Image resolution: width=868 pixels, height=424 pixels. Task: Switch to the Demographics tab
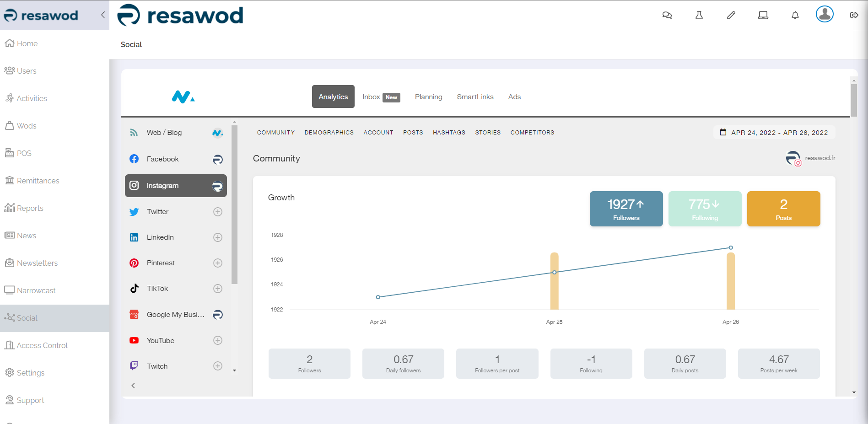(329, 132)
